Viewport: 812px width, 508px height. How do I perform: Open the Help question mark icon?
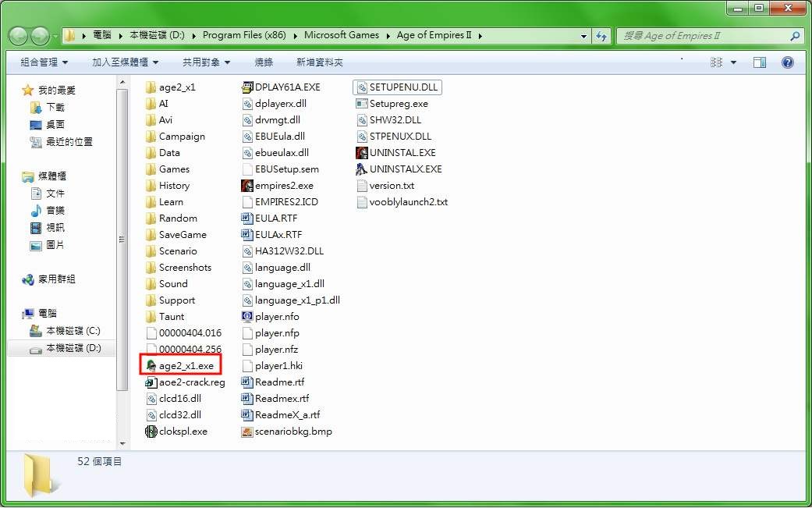pos(788,62)
